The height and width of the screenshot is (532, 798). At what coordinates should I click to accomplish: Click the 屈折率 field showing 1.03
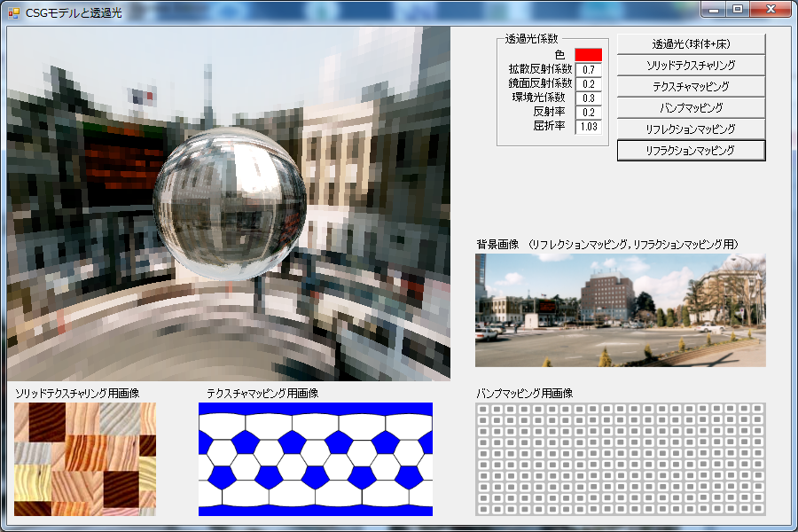pyautogui.click(x=589, y=127)
